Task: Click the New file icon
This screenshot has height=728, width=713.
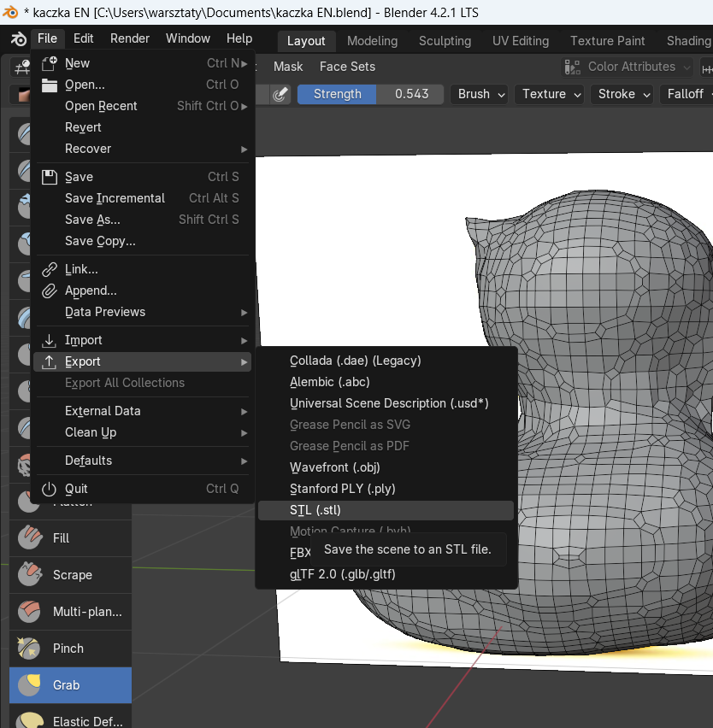Action: click(x=49, y=63)
